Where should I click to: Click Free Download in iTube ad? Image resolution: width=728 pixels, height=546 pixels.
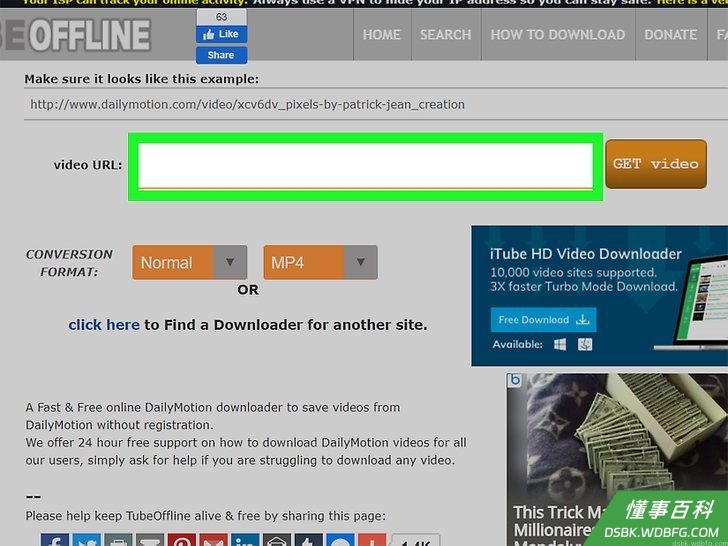click(543, 319)
